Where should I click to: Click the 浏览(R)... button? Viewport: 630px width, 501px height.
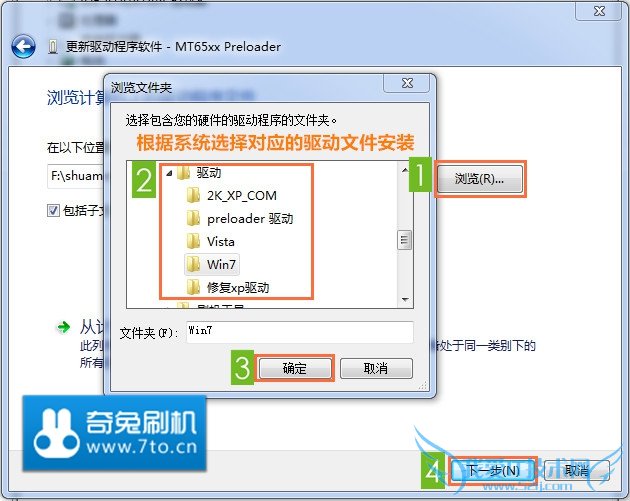480,179
